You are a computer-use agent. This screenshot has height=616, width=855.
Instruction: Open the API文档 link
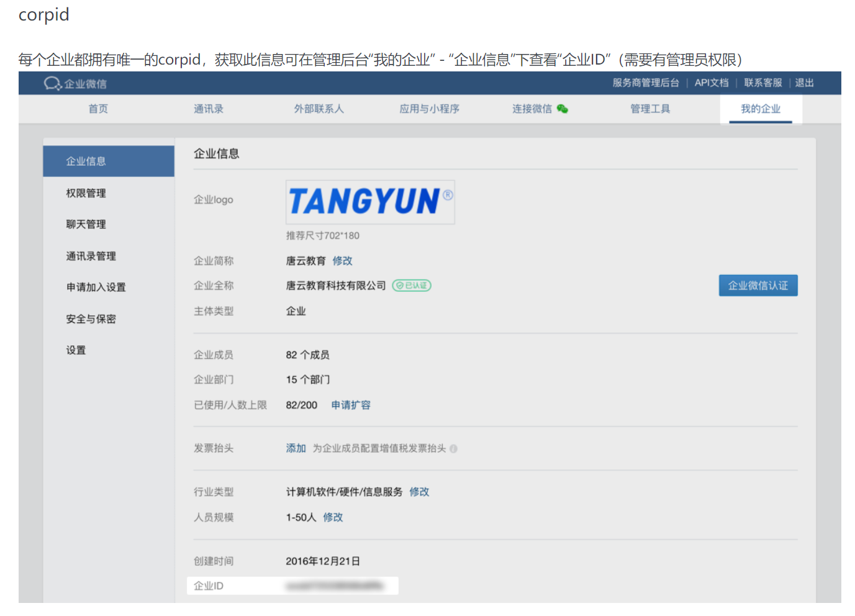click(712, 83)
